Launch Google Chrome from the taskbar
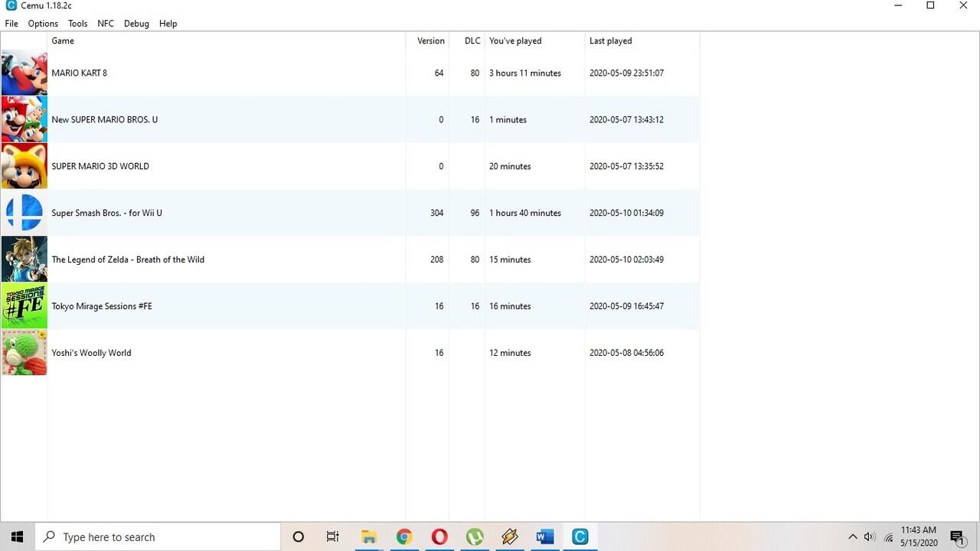 403,536
